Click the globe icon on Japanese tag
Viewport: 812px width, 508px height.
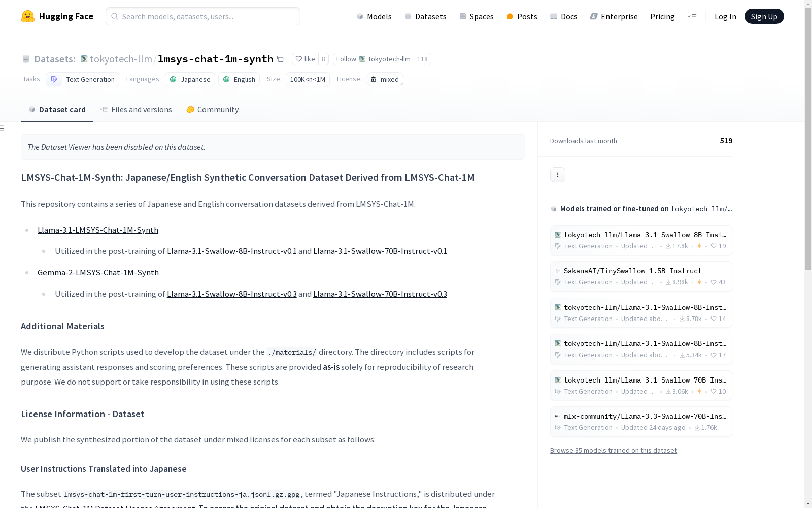tap(173, 79)
